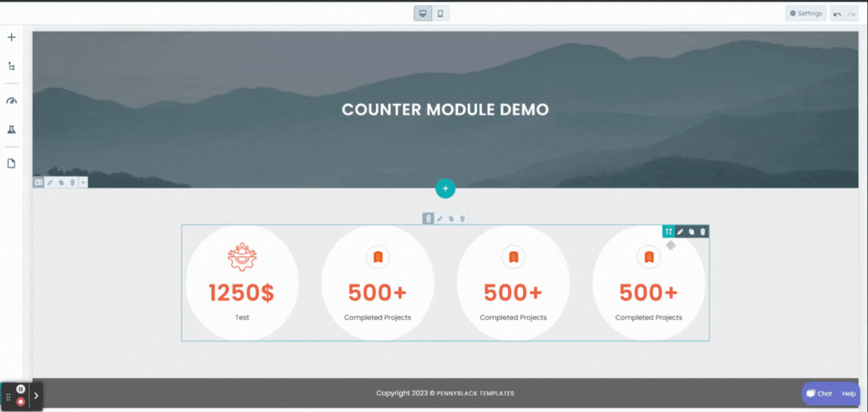Click the Copyright 2023 footer text
Screen dimensions: 868x412
click(x=445, y=393)
